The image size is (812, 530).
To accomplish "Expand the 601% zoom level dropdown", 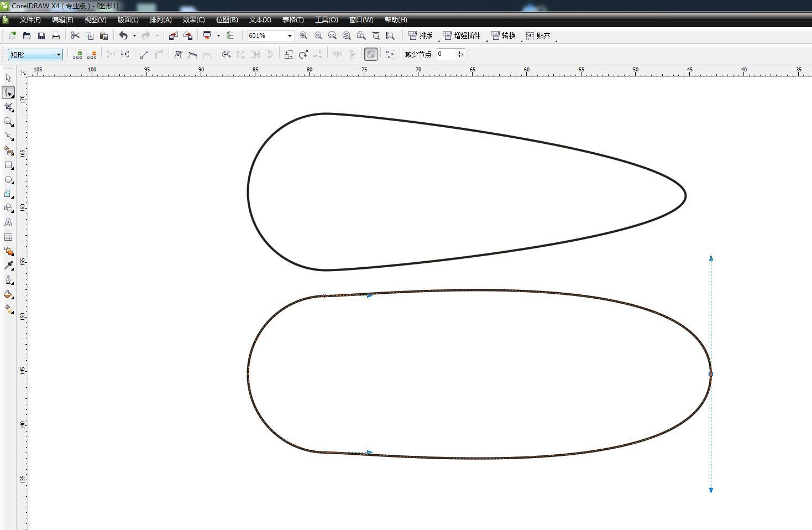I will click(289, 35).
